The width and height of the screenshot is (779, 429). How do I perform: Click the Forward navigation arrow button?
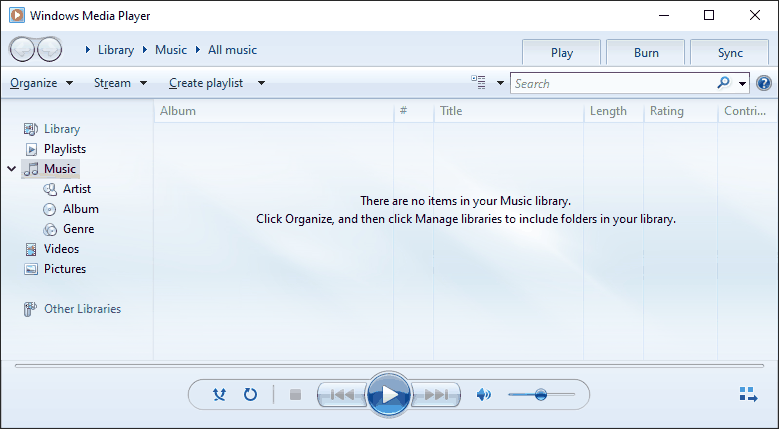click(x=49, y=50)
